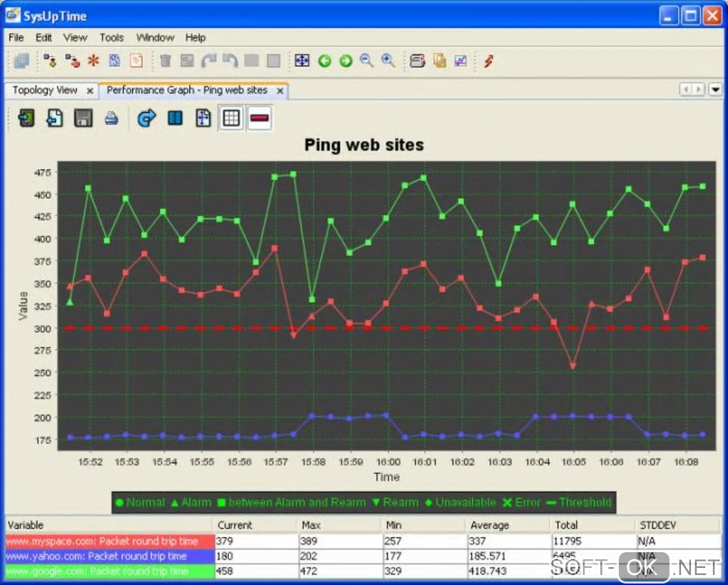Click the zoom out magnifier icon
This screenshot has height=585, width=728.
367,61
